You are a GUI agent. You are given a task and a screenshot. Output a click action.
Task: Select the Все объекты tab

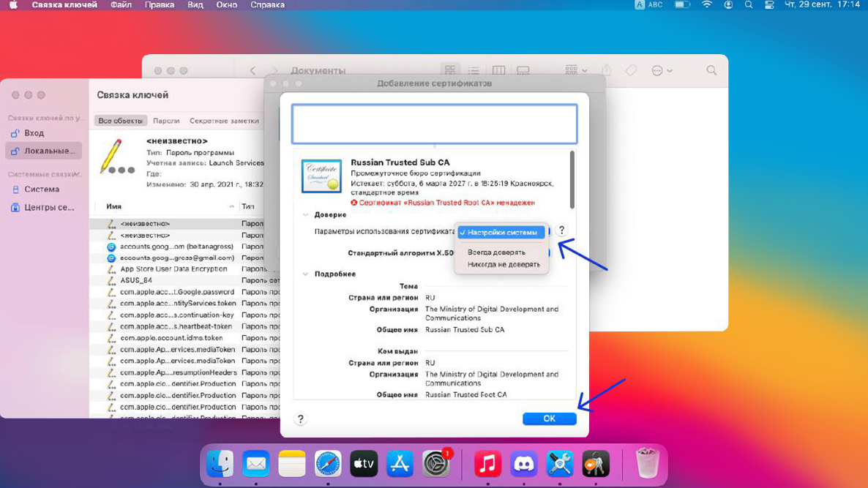[x=120, y=121]
